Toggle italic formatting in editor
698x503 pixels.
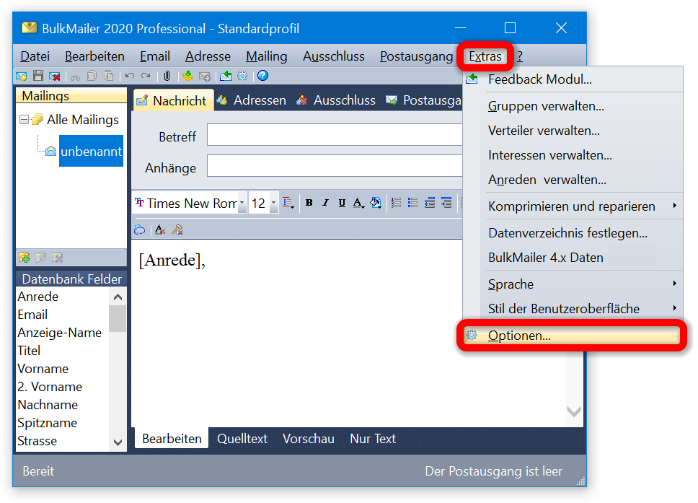(x=325, y=203)
